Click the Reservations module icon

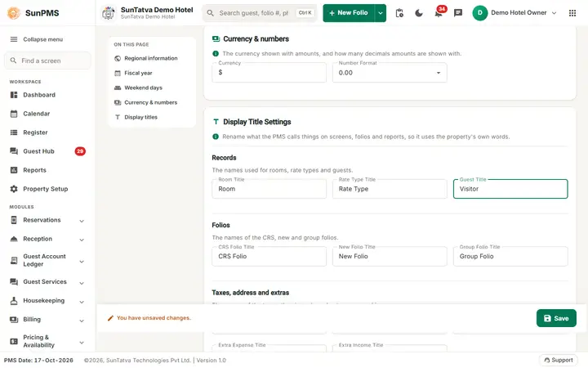(x=14, y=220)
